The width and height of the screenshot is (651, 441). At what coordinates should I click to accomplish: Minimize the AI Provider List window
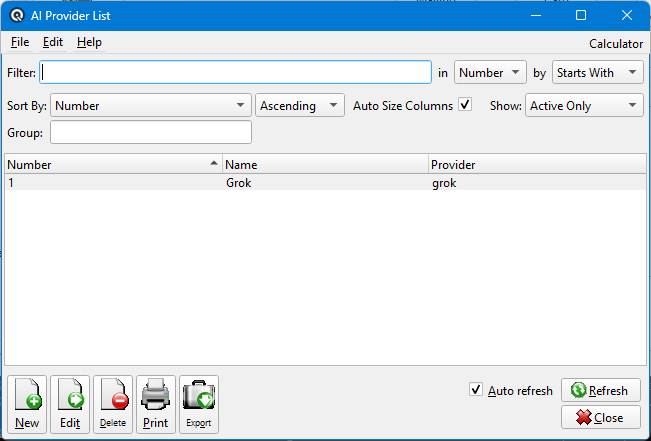pos(536,15)
